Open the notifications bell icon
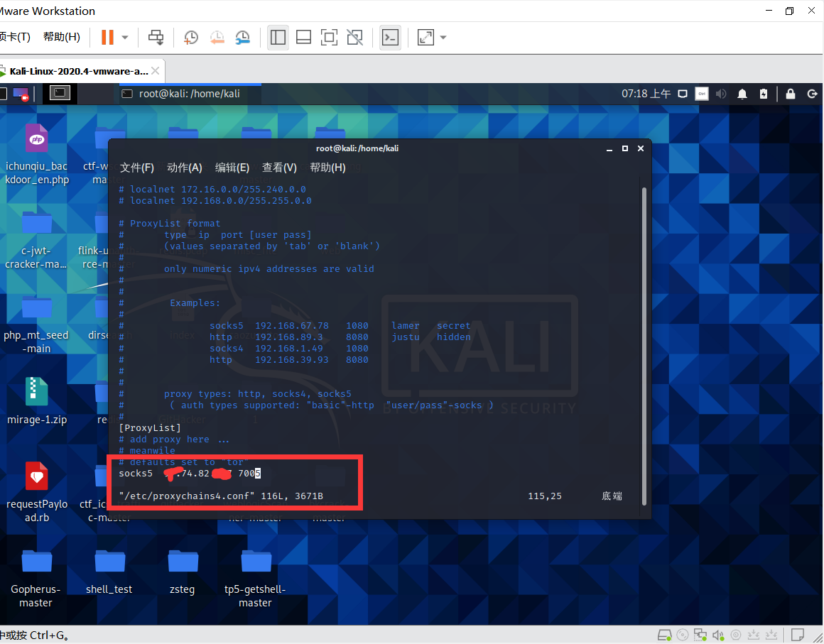Screen dimensions: 824x644 (742, 94)
